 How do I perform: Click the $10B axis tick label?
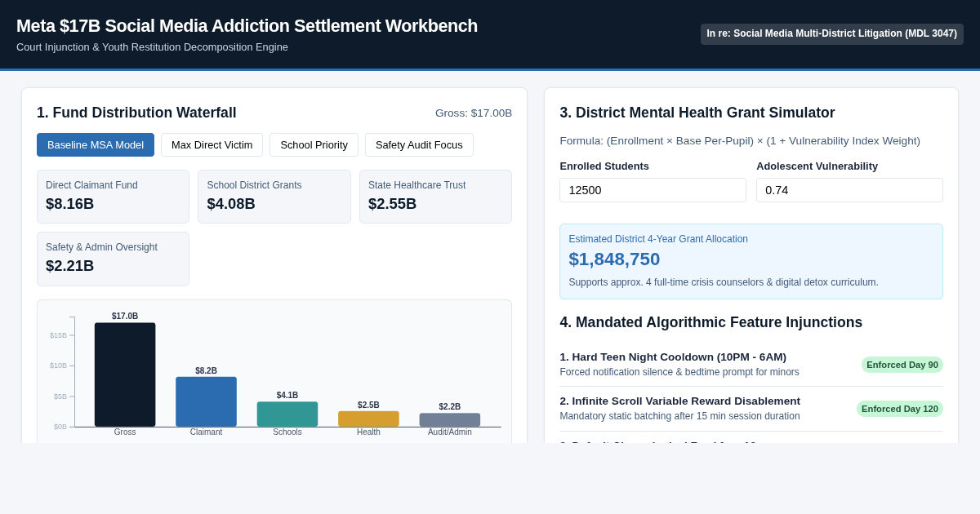tap(58, 366)
